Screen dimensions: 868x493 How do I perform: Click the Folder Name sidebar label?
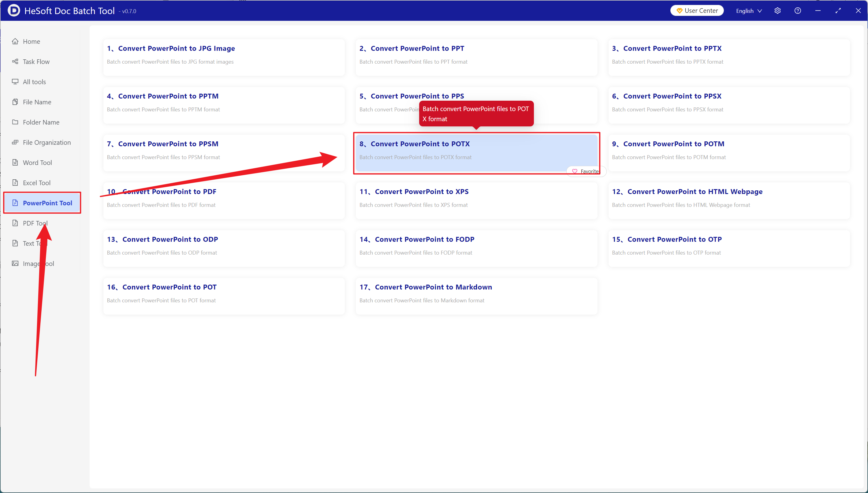click(x=41, y=122)
